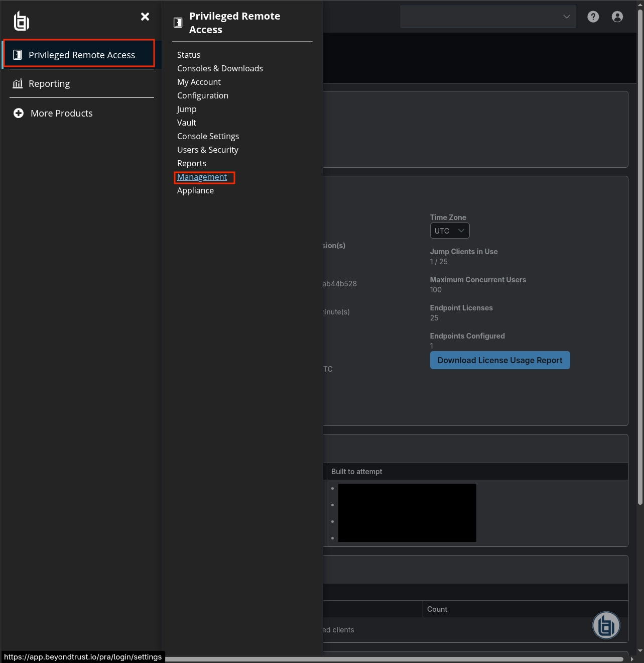Download License Usage Report

coord(499,360)
